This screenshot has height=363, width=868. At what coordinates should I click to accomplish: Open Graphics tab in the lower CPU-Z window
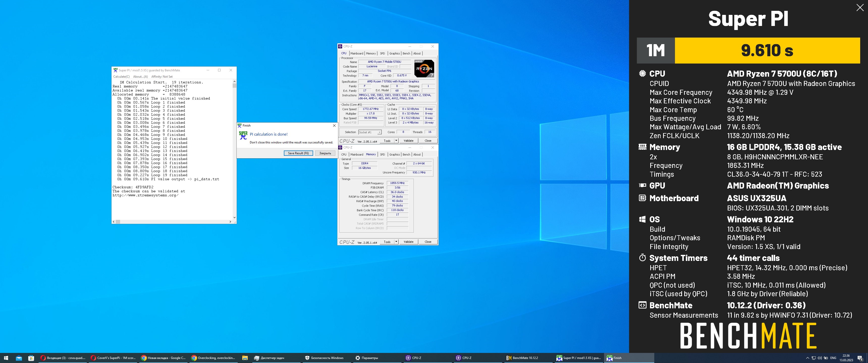[x=395, y=155]
